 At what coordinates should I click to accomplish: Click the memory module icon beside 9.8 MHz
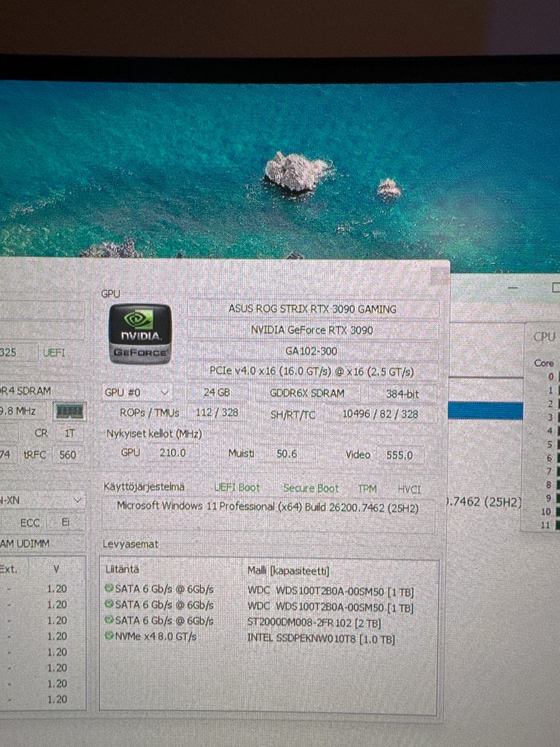(69, 411)
